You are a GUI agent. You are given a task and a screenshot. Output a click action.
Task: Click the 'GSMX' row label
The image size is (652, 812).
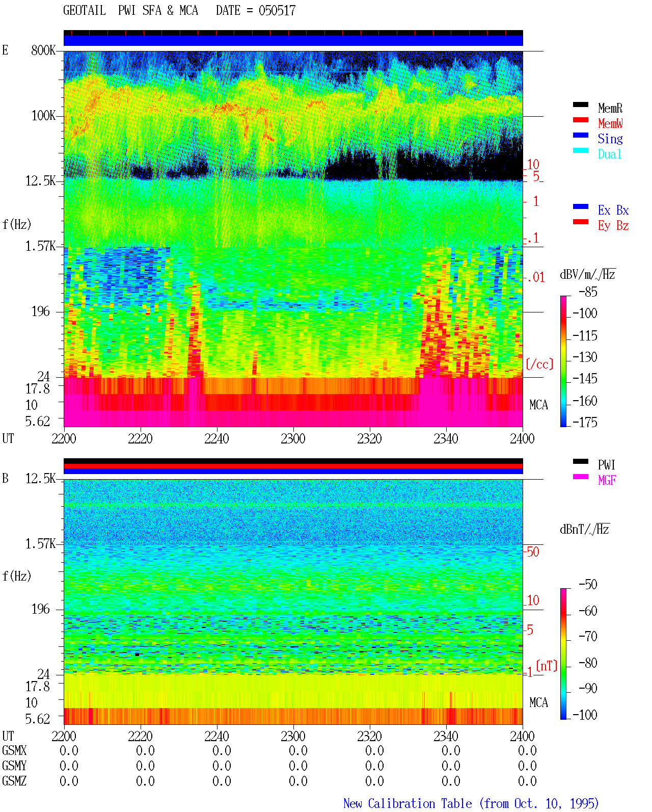pyautogui.click(x=14, y=751)
